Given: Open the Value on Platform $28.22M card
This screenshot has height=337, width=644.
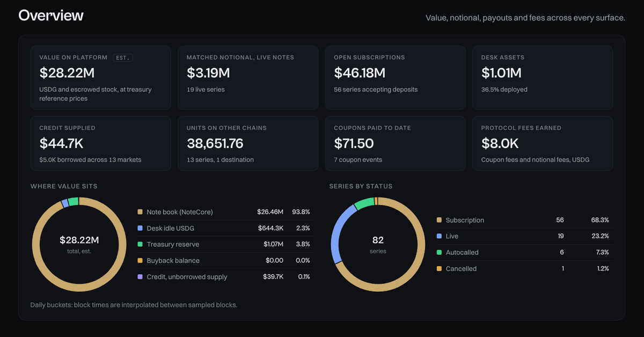Looking at the screenshot, I should click(101, 78).
